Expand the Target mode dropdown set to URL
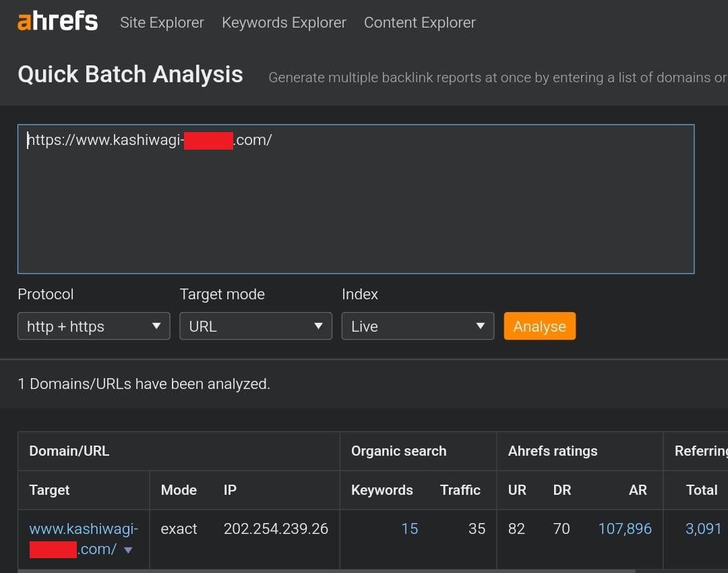 click(x=255, y=326)
